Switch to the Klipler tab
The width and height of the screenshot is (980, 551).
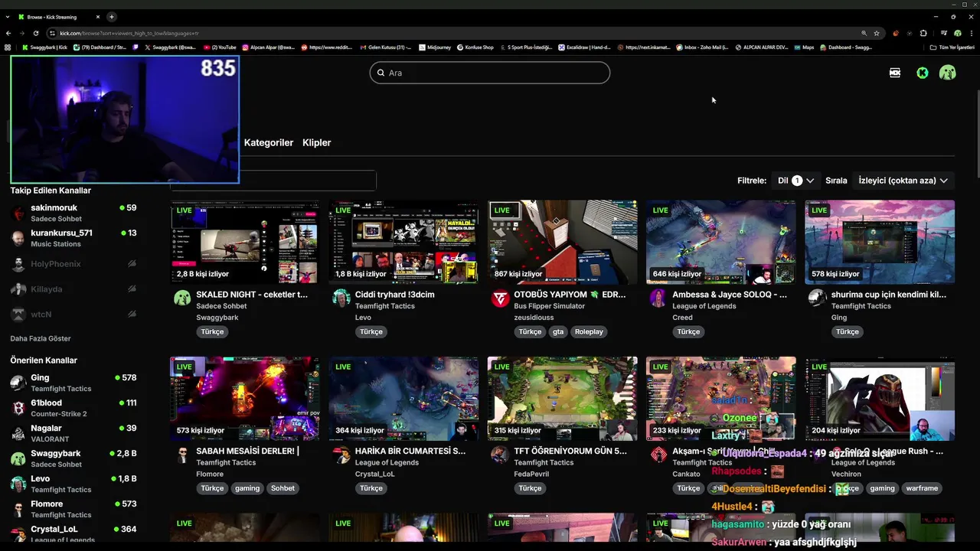(317, 142)
